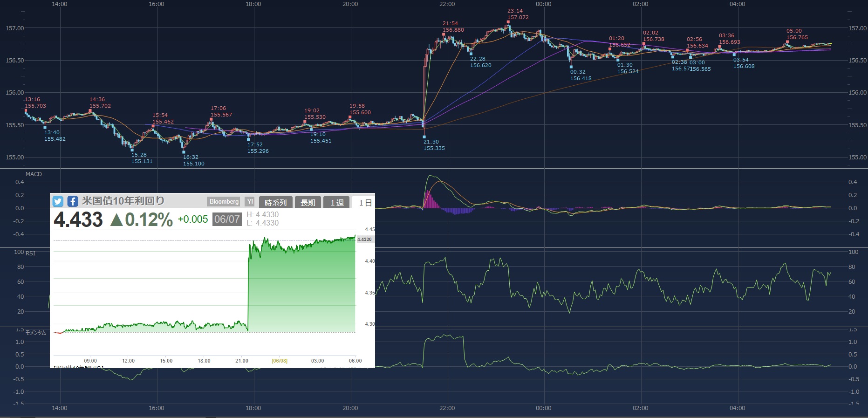The width and height of the screenshot is (868, 418).
Task: Click the 4.4330 current yield label
Action: pyautogui.click(x=364, y=240)
